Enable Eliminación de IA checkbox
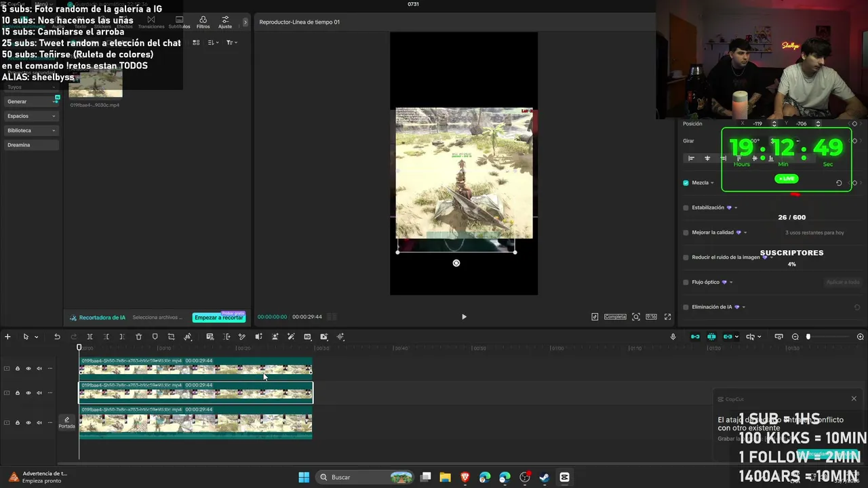This screenshot has height=488, width=868. click(686, 307)
